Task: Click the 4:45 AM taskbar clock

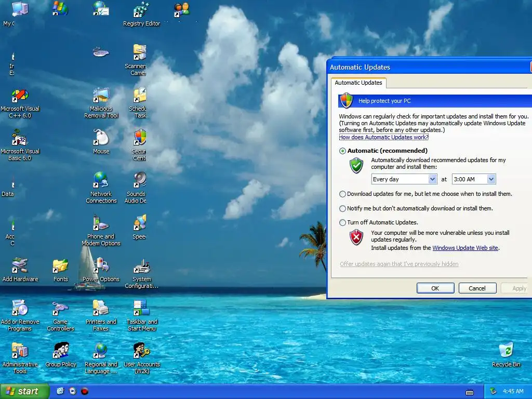Action: pos(513,392)
